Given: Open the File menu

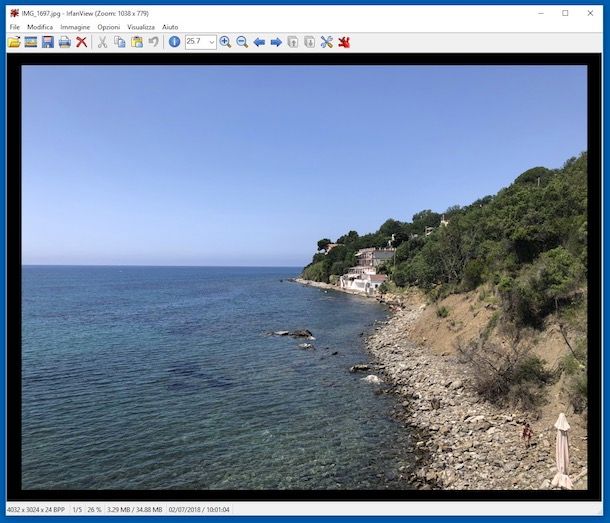Looking at the screenshot, I should click(x=14, y=27).
